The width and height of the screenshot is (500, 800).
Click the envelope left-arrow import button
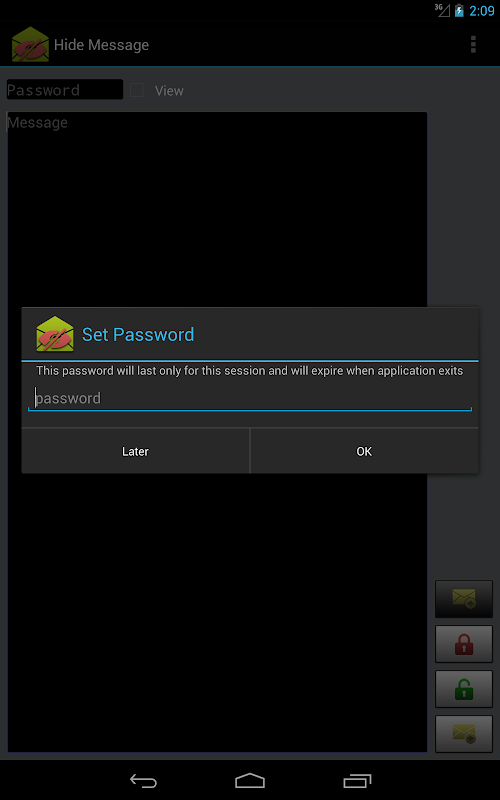464,599
